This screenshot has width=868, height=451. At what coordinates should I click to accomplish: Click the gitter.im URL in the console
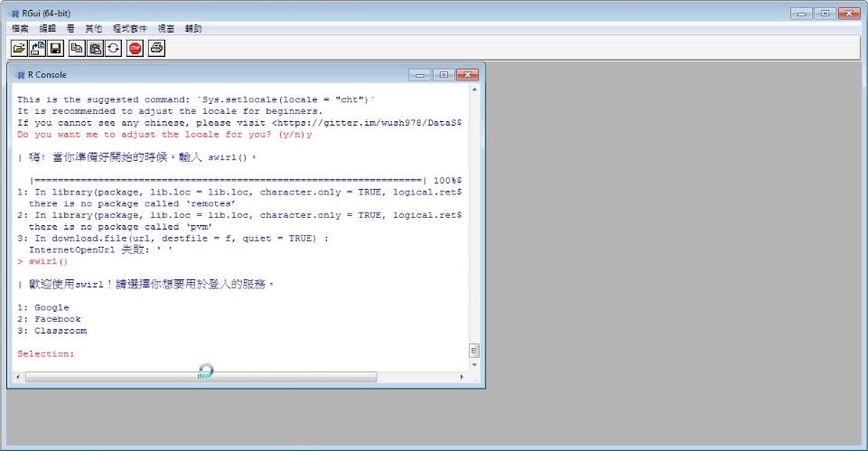(x=369, y=123)
